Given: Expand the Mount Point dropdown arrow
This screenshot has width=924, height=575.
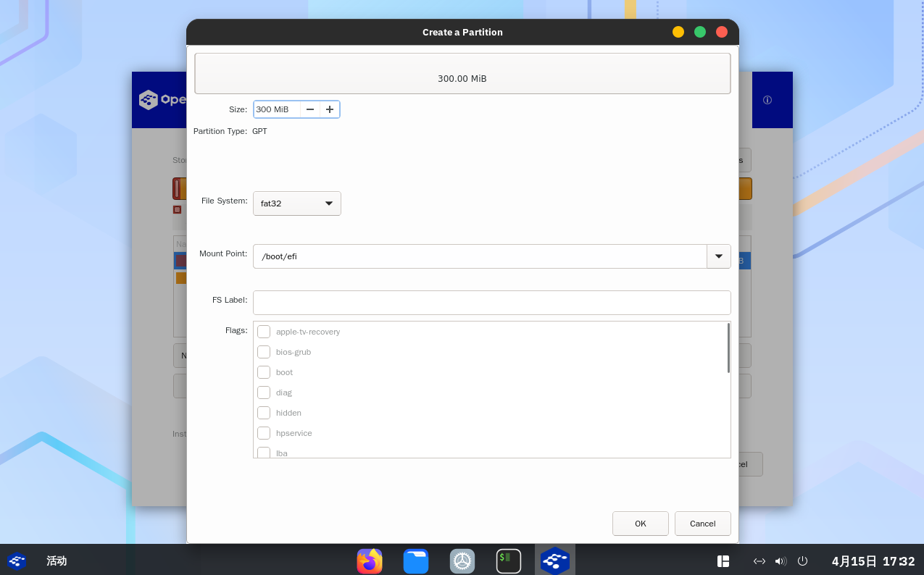Looking at the screenshot, I should [719, 256].
